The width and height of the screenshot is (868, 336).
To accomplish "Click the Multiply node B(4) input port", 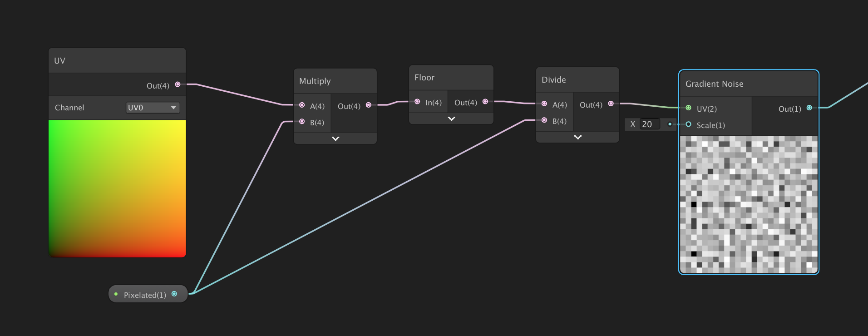I will pos(302,122).
